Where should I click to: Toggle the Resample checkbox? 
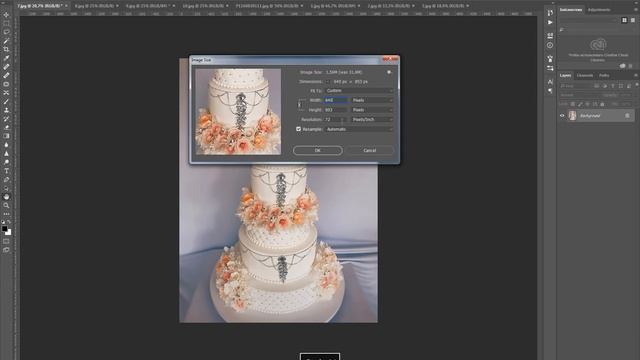298,129
